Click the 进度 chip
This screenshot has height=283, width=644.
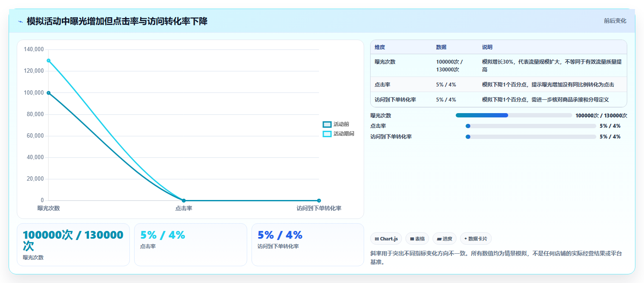445,239
